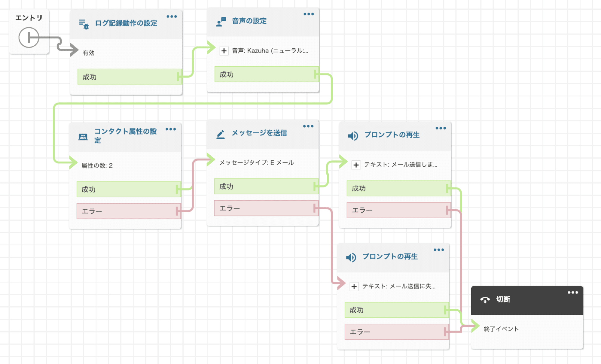Click エラー branch of メール送信に失 prompt
The image size is (601, 364).
(397, 332)
